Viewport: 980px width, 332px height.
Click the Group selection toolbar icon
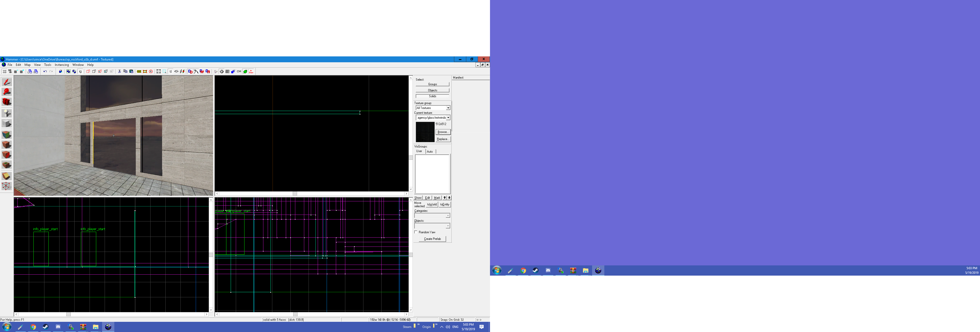tap(68, 71)
